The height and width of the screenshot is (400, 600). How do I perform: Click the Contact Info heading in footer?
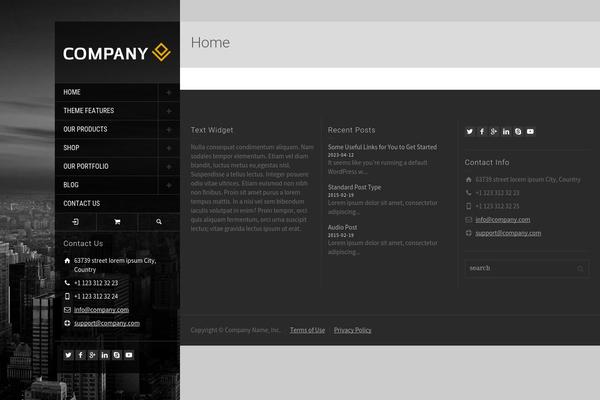[487, 162]
